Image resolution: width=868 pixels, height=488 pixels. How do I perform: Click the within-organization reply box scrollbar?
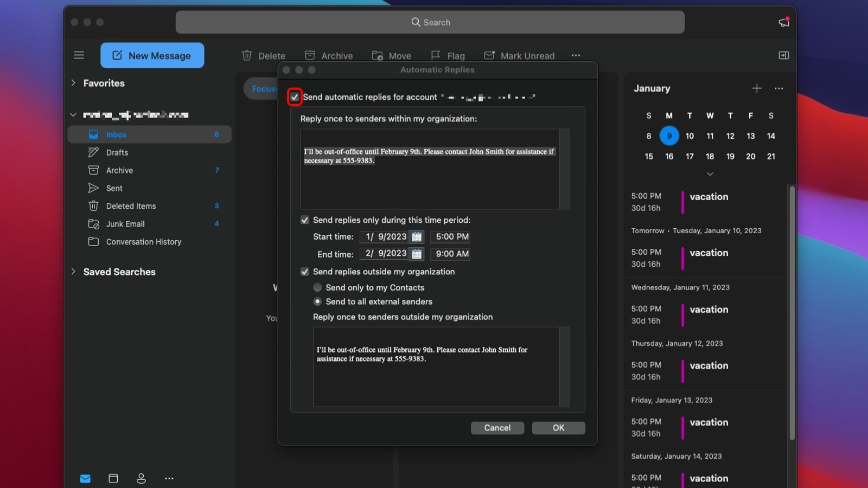(564, 169)
